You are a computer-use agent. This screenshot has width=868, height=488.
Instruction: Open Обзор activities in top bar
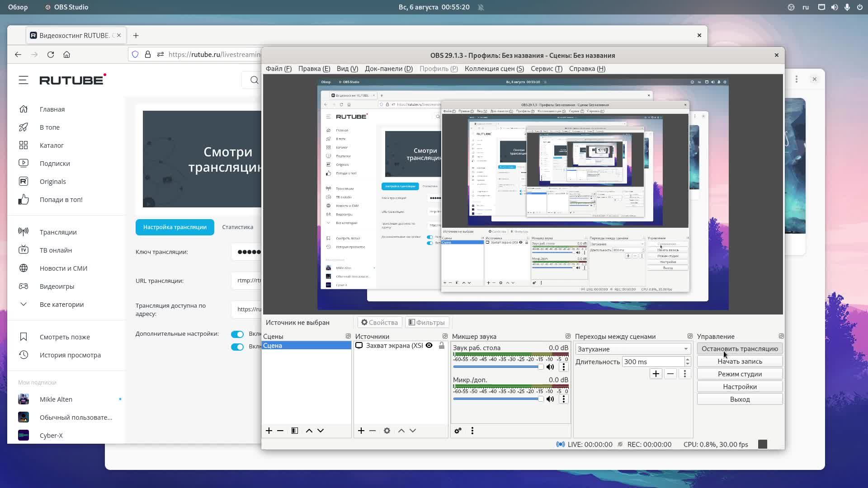[18, 7]
